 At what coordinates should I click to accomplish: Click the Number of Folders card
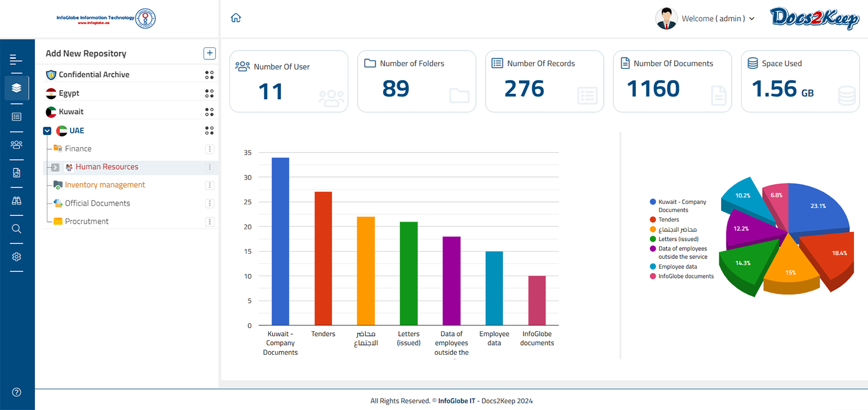click(x=417, y=81)
